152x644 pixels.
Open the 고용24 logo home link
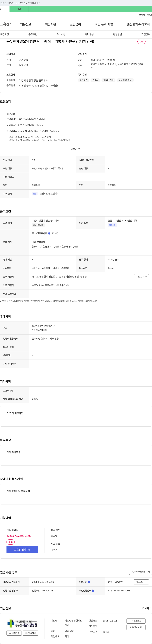pyautogui.click(x=6, y=24)
